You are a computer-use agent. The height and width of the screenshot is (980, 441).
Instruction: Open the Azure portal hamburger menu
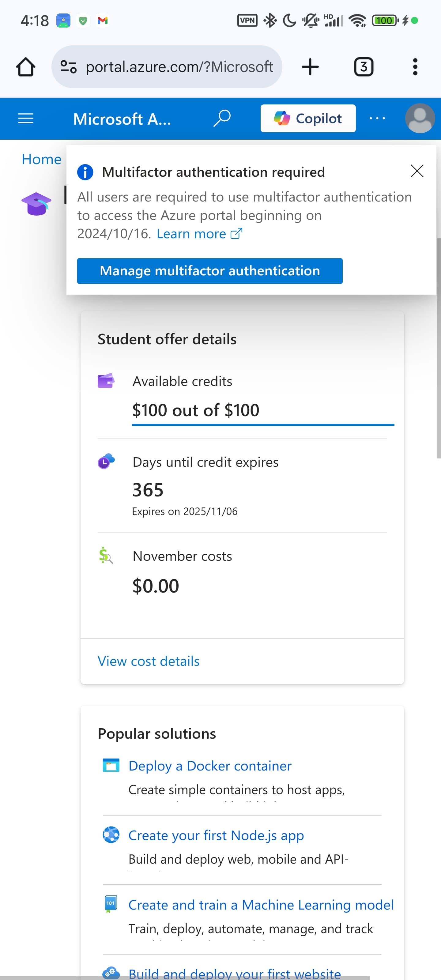25,119
